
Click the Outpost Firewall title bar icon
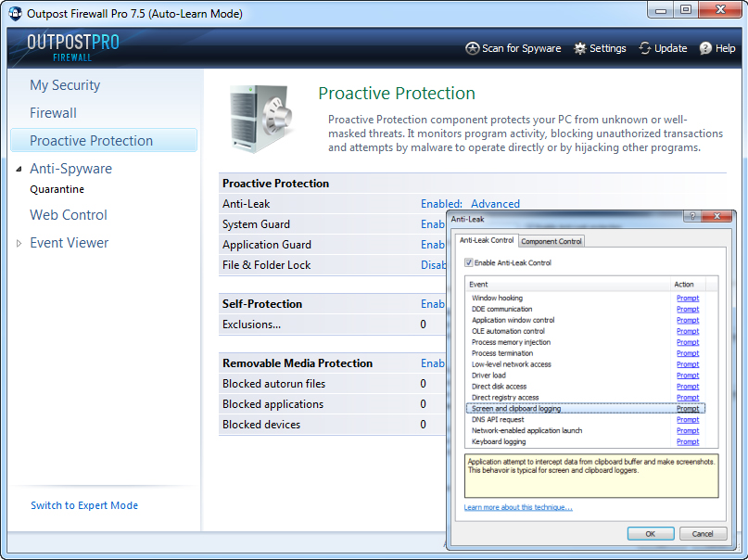(15, 13)
